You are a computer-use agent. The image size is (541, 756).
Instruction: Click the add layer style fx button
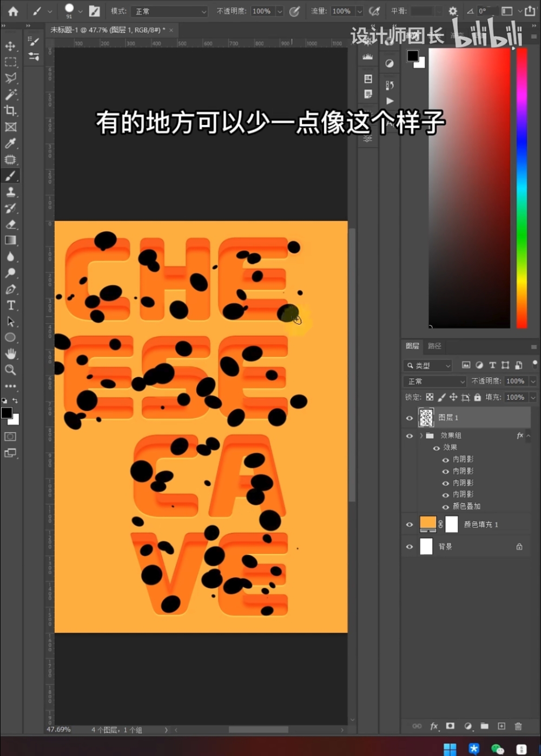(434, 726)
